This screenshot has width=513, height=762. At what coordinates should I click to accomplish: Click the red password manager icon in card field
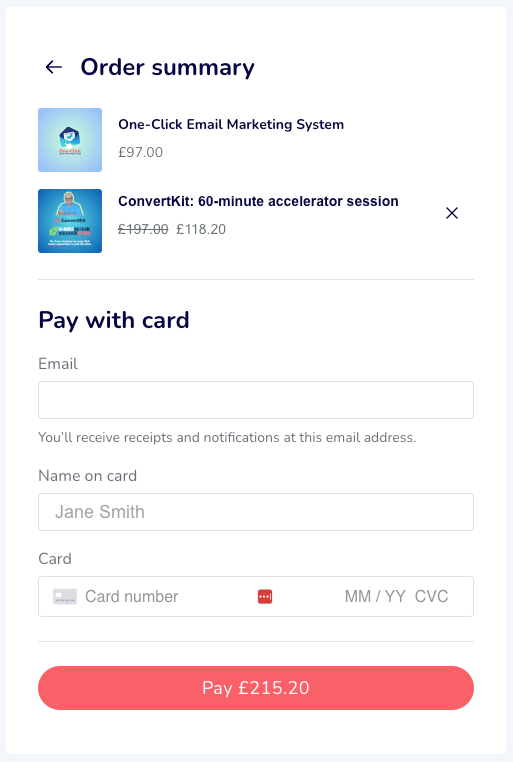tap(265, 596)
